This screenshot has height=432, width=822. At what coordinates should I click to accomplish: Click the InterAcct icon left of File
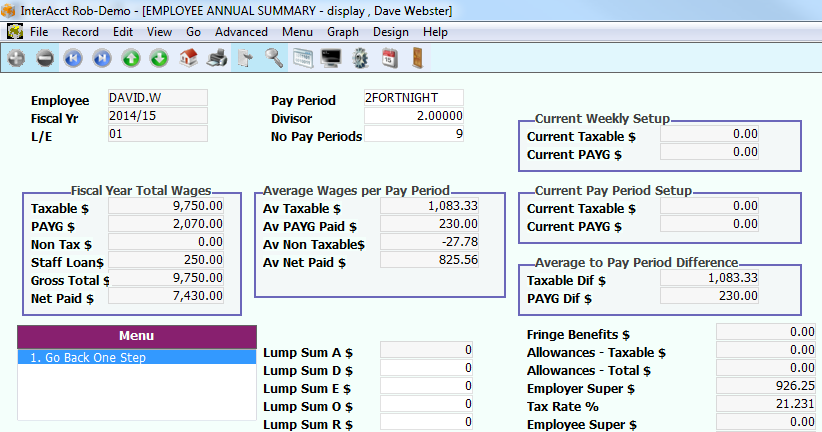click(x=15, y=32)
